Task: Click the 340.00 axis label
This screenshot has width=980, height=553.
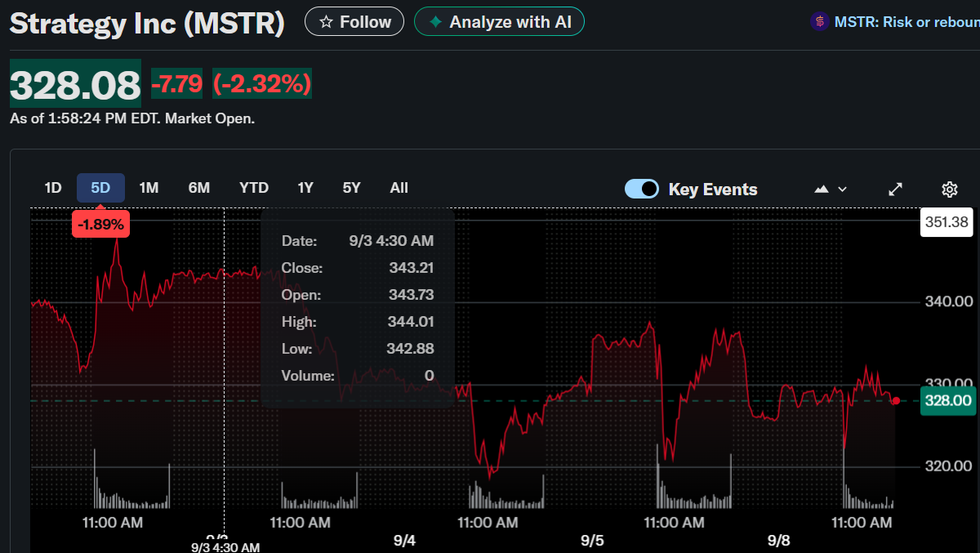Action: (x=948, y=301)
